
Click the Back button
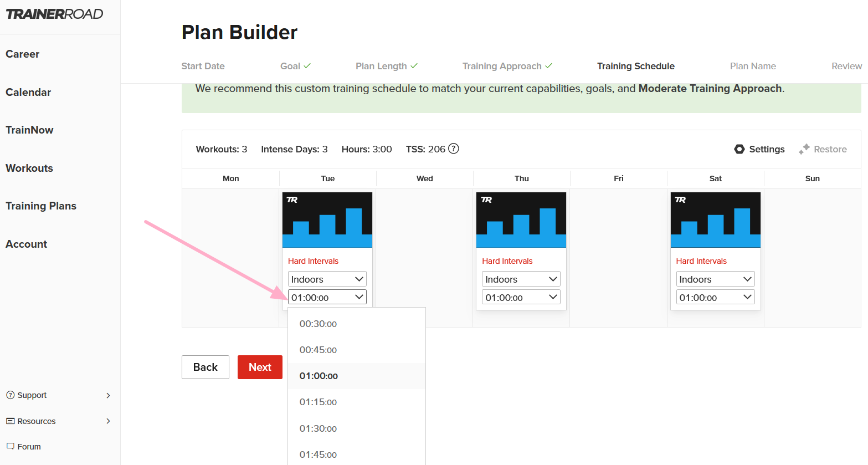(x=206, y=367)
